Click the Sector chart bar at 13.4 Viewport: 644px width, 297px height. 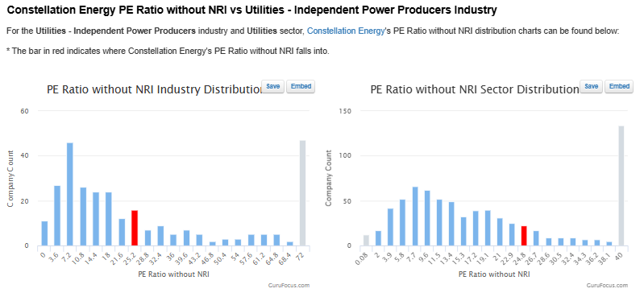(451, 224)
